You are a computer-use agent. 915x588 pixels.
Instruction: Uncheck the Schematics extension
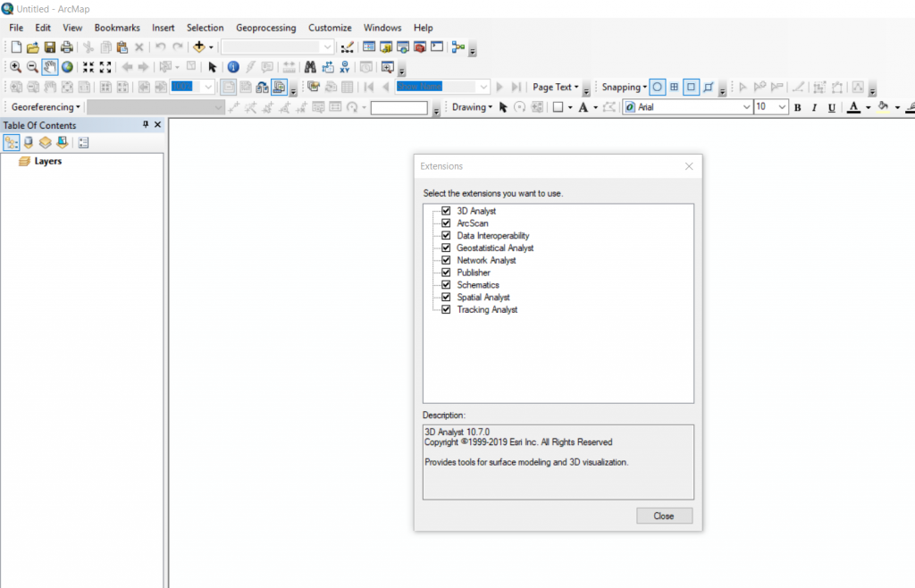(x=446, y=284)
